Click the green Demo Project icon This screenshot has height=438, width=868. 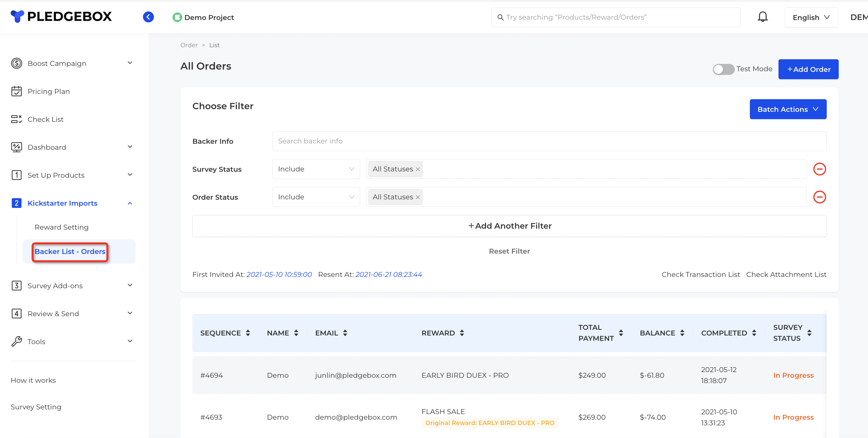tap(177, 17)
